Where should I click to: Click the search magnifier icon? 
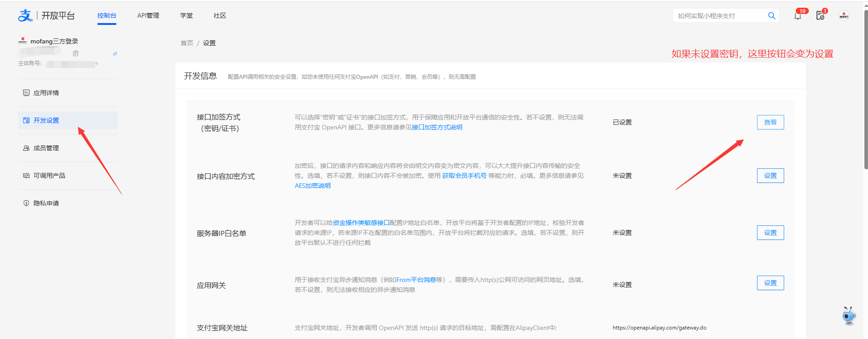772,16
